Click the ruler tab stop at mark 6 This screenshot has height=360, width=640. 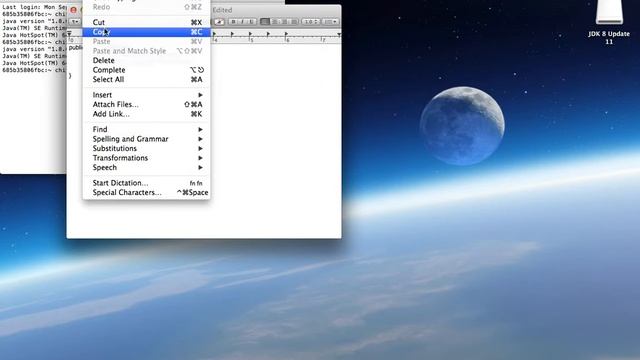(x=286, y=34)
